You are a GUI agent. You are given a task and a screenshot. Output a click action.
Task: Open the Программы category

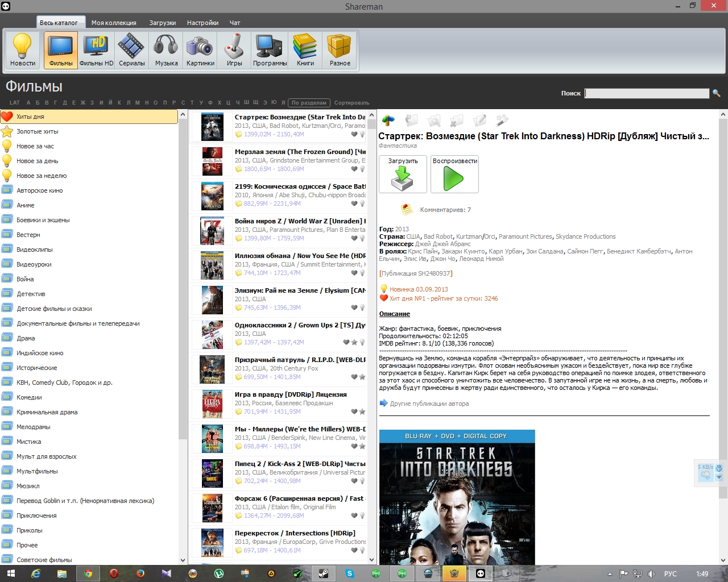point(270,50)
